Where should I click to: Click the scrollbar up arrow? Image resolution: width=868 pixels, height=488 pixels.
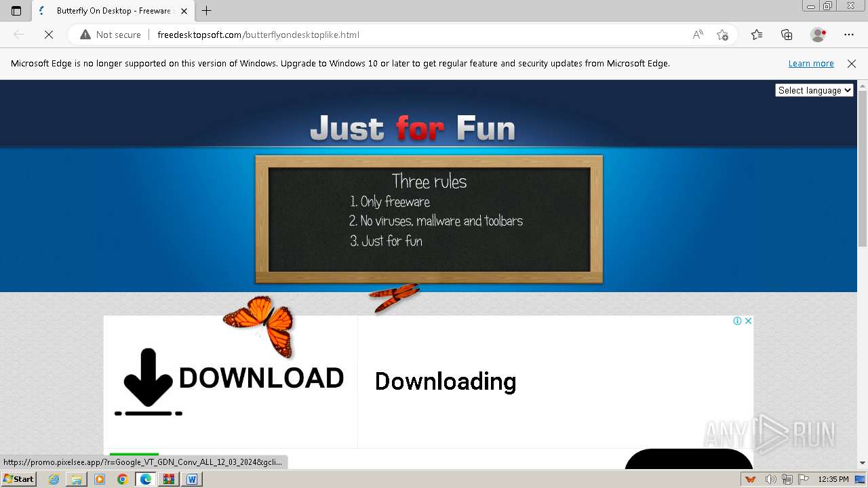pos(863,85)
